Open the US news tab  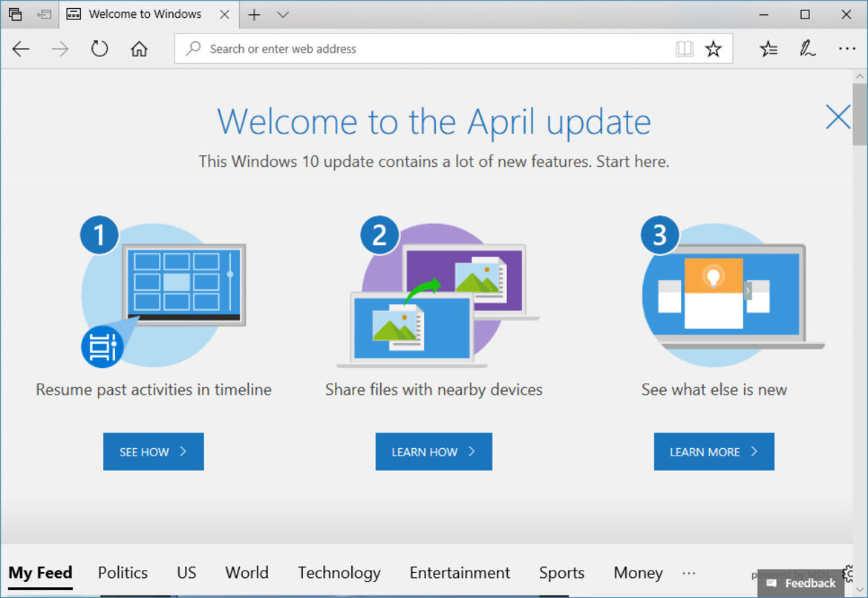pyautogui.click(x=186, y=573)
